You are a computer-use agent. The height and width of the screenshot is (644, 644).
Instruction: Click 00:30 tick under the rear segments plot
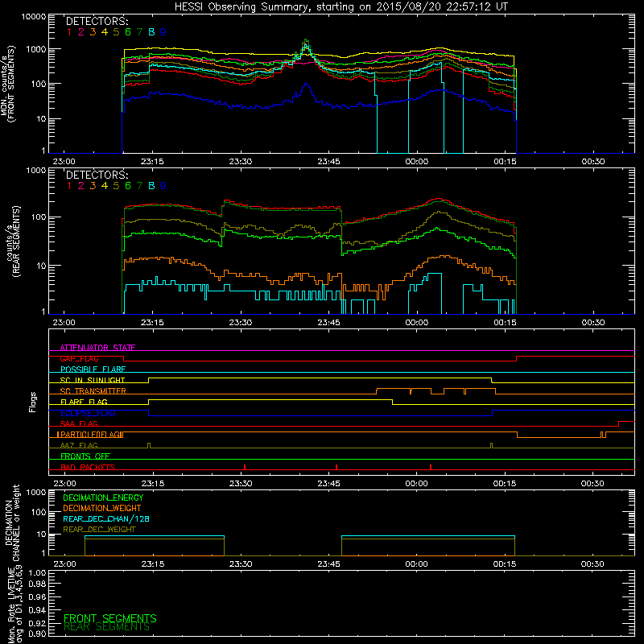pyautogui.click(x=593, y=323)
